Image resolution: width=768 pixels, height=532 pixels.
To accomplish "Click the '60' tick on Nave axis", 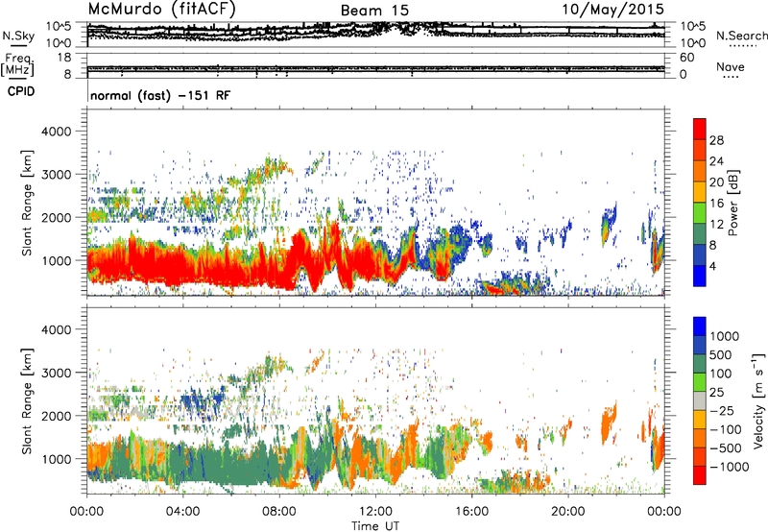I will pos(686,58).
